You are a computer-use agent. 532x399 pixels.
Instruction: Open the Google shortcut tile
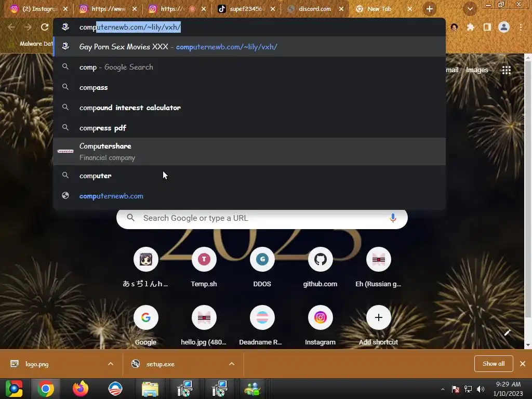coord(146,326)
